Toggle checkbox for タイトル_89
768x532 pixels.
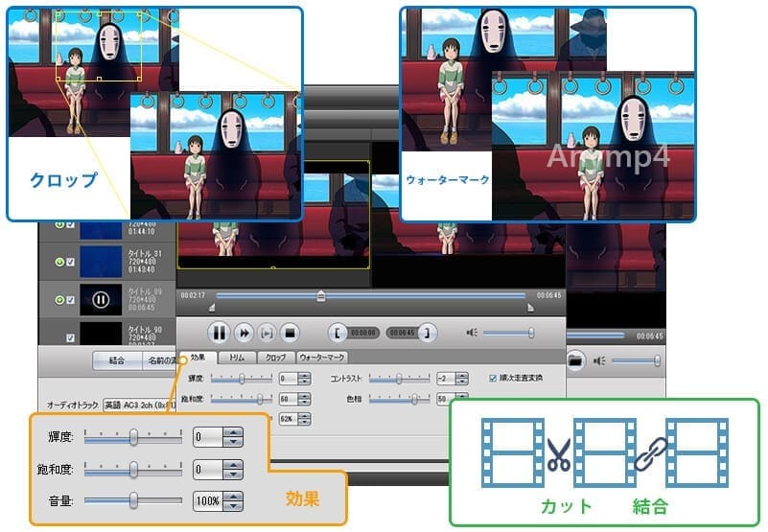71,300
